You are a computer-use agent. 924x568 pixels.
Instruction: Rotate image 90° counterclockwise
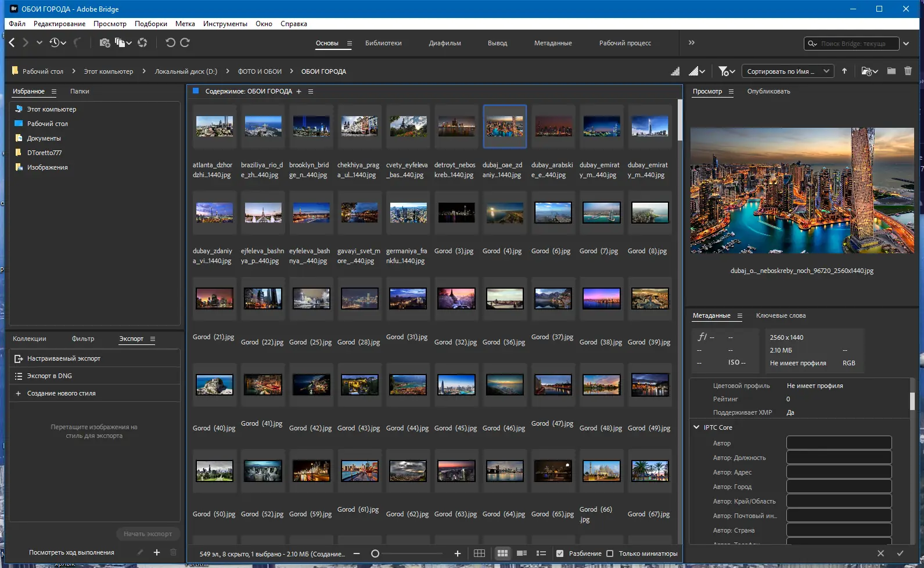(x=170, y=42)
